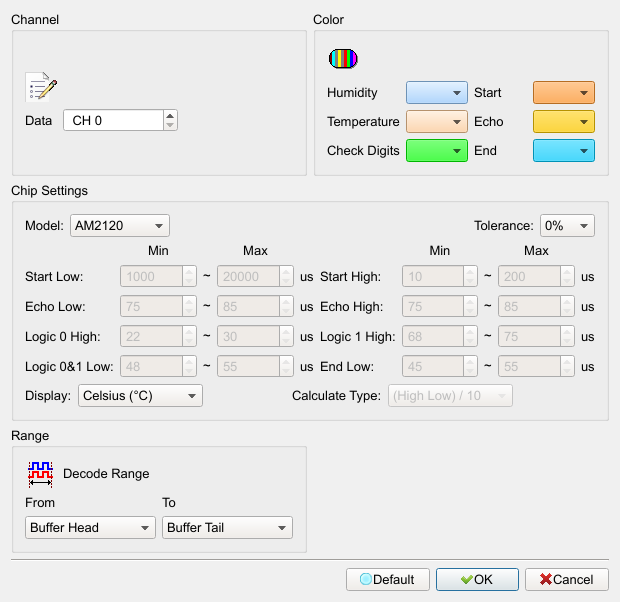Open the Display Celsius dropdown

pyautogui.click(x=140, y=396)
